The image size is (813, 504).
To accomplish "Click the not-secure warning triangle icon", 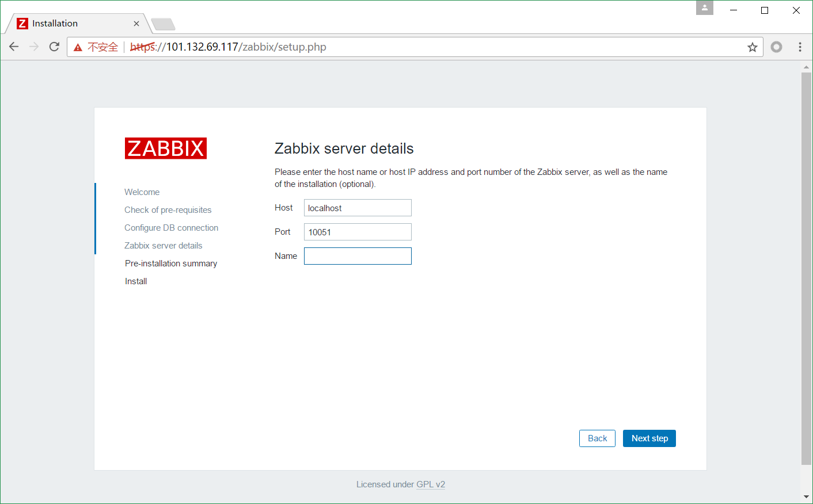I will tap(78, 47).
